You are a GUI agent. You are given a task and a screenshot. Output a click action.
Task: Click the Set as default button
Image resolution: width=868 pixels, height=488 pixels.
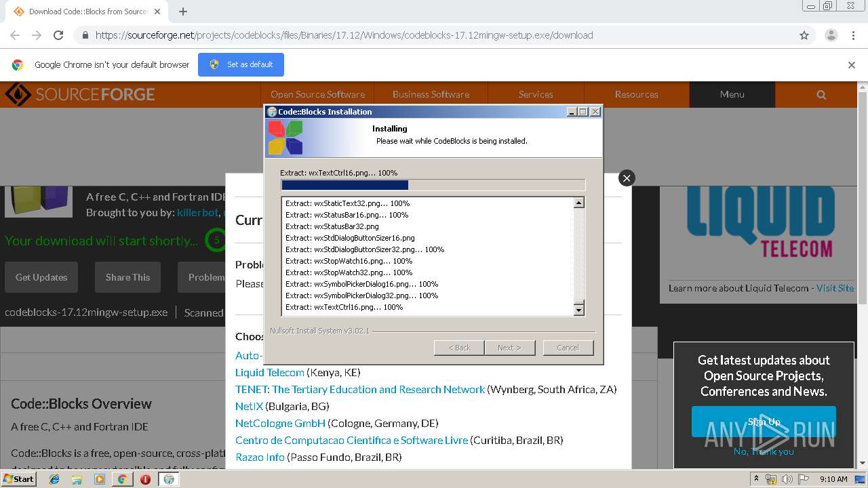click(x=241, y=64)
